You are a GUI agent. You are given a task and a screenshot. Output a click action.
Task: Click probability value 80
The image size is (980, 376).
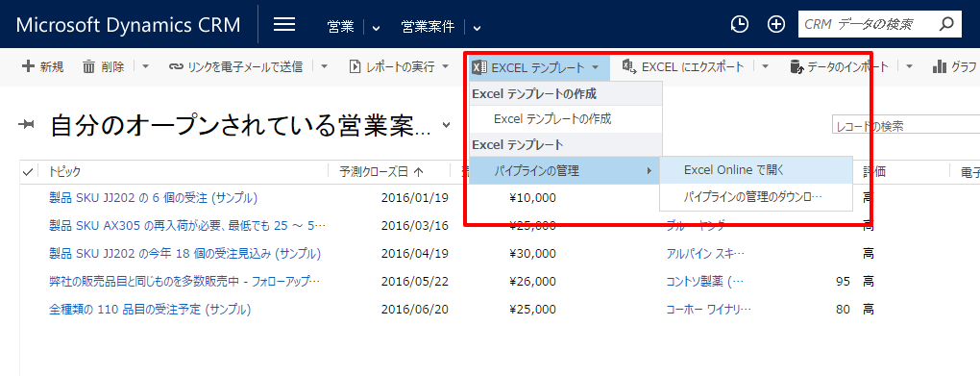click(843, 309)
